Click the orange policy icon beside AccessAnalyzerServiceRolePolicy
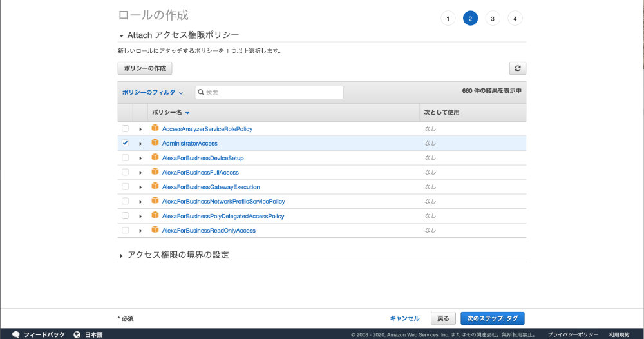The image size is (644, 339). click(x=155, y=128)
